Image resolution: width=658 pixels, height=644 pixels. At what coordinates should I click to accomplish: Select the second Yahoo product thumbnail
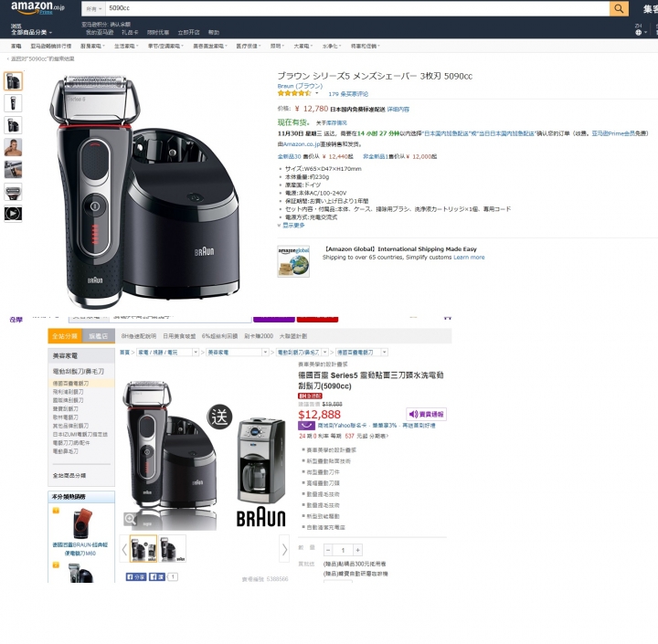pyautogui.click(x=172, y=549)
